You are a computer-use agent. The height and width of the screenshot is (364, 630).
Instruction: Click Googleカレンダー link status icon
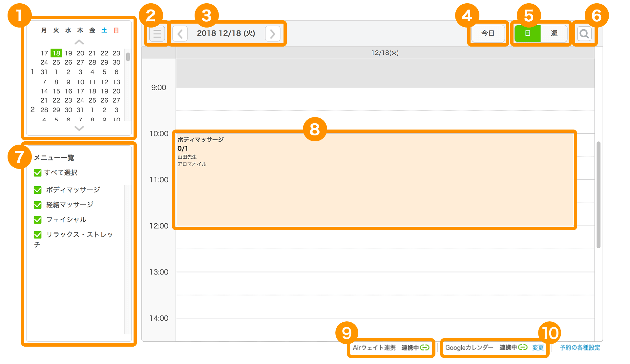tap(522, 347)
